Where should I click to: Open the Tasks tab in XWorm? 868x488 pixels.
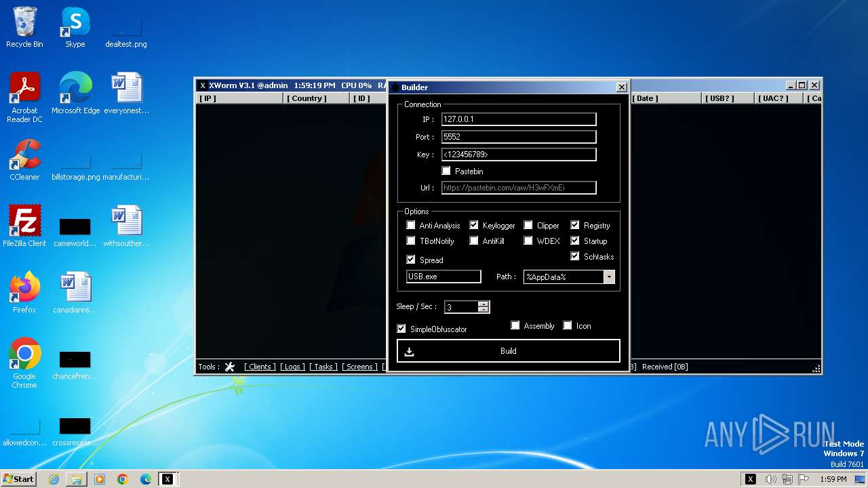tap(323, 367)
